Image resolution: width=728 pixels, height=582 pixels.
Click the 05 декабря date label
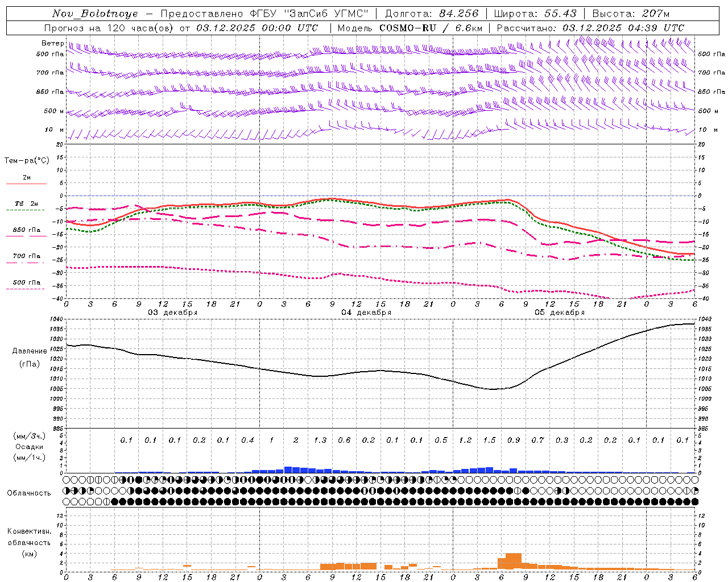coord(560,313)
